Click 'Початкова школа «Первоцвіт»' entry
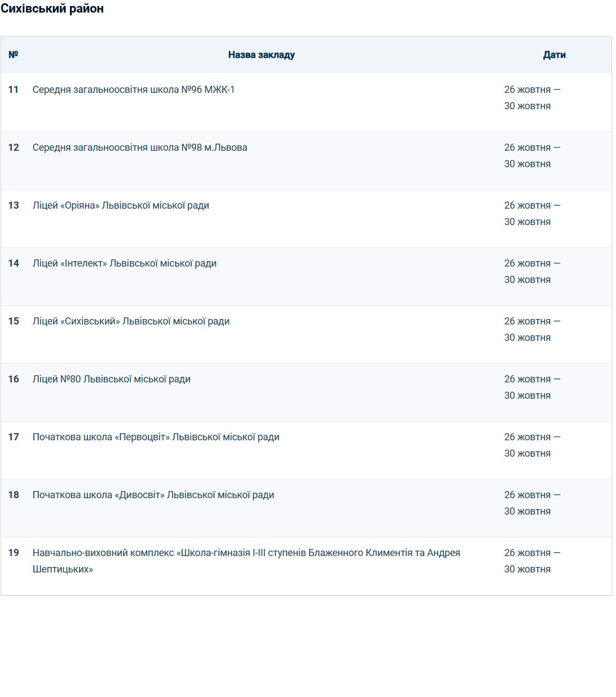Viewport: 616px width, 697px height. tap(156, 437)
